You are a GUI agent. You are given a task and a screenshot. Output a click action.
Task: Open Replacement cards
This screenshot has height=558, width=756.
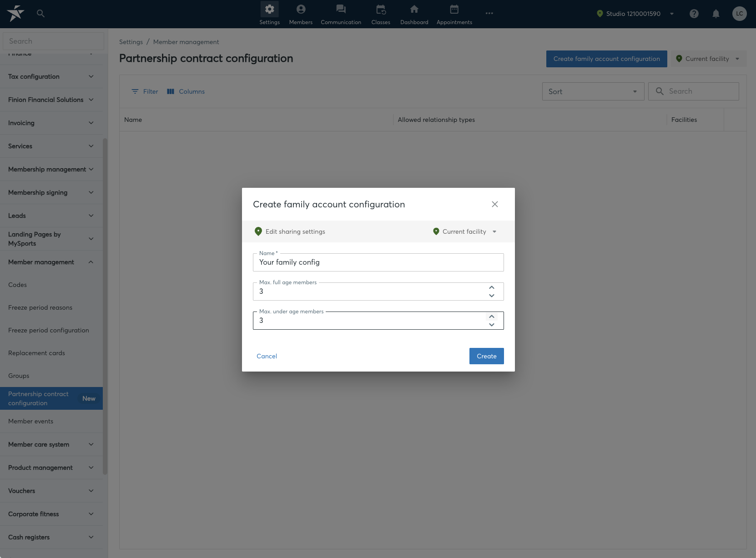click(x=51, y=353)
